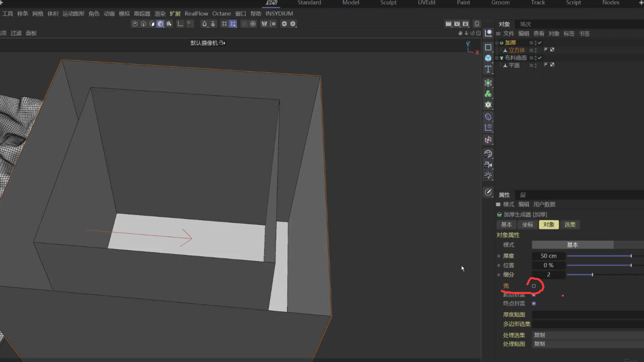Uncheck the 终点封盖 checkbox

(x=534, y=303)
